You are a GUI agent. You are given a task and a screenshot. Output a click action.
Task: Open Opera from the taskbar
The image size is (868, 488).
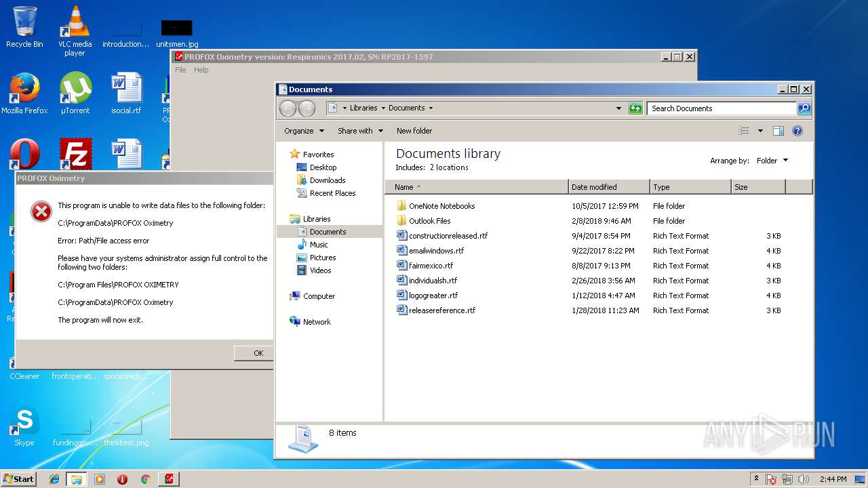[x=122, y=479]
